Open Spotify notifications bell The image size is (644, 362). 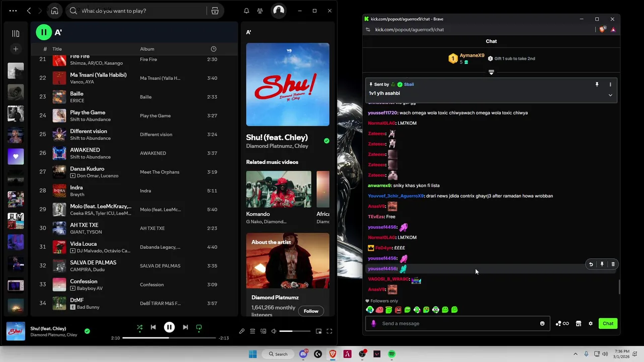(247, 11)
